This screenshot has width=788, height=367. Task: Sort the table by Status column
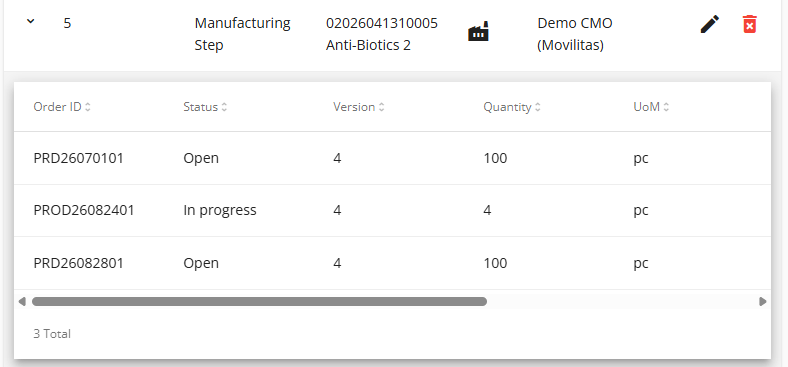[205, 107]
